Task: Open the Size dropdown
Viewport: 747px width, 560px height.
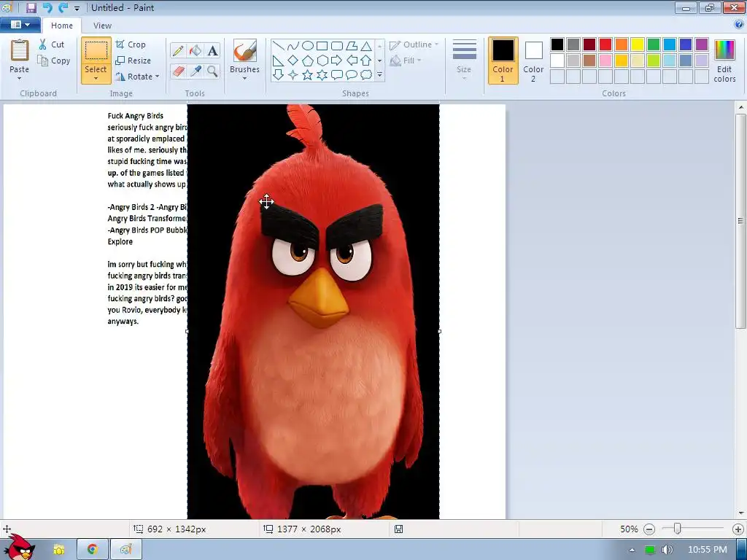Action: [x=464, y=60]
